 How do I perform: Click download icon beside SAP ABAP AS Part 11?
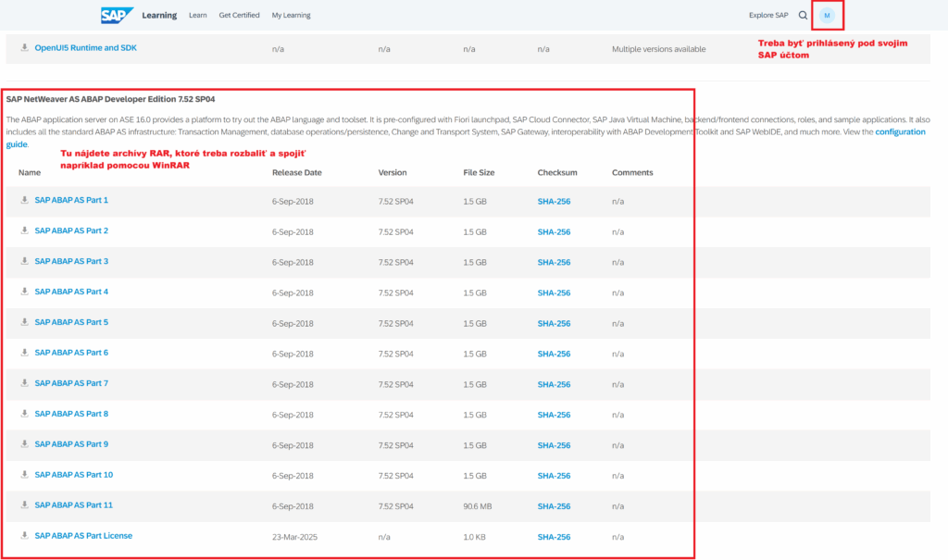coord(25,504)
